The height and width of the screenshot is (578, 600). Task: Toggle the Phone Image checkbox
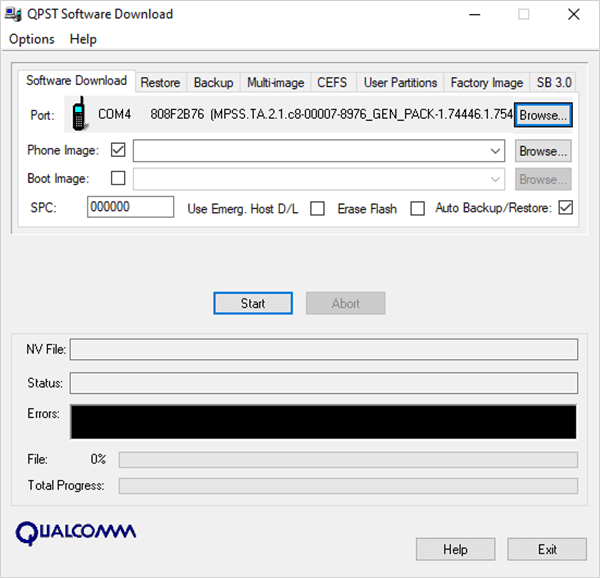[x=119, y=151]
